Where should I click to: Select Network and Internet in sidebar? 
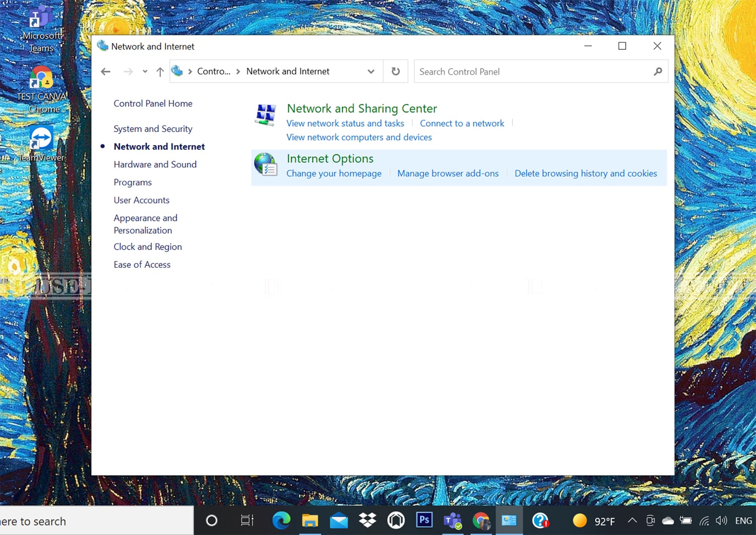click(x=159, y=146)
